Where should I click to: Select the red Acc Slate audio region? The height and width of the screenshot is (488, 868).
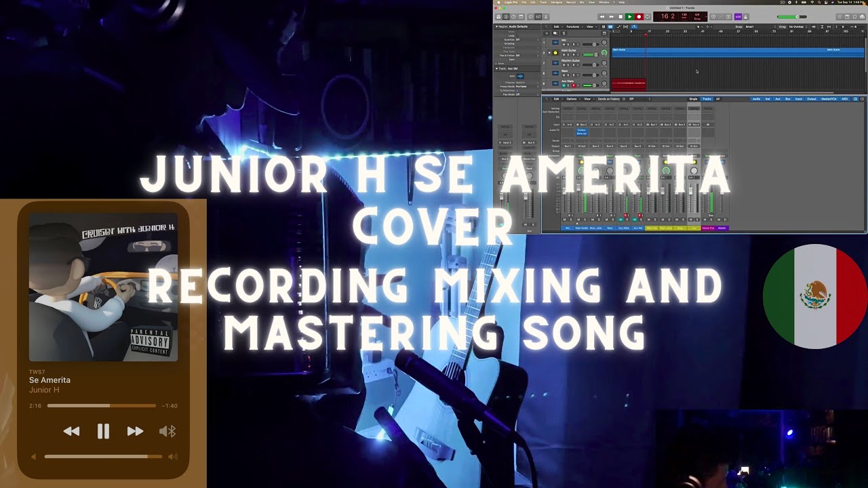(629, 84)
